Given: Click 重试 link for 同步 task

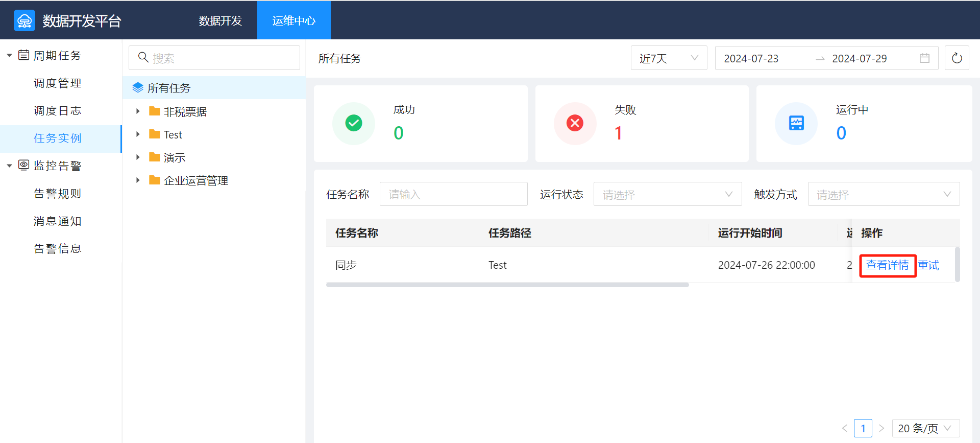Looking at the screenshot, I should pyautogui.click(x=928, y=265).
